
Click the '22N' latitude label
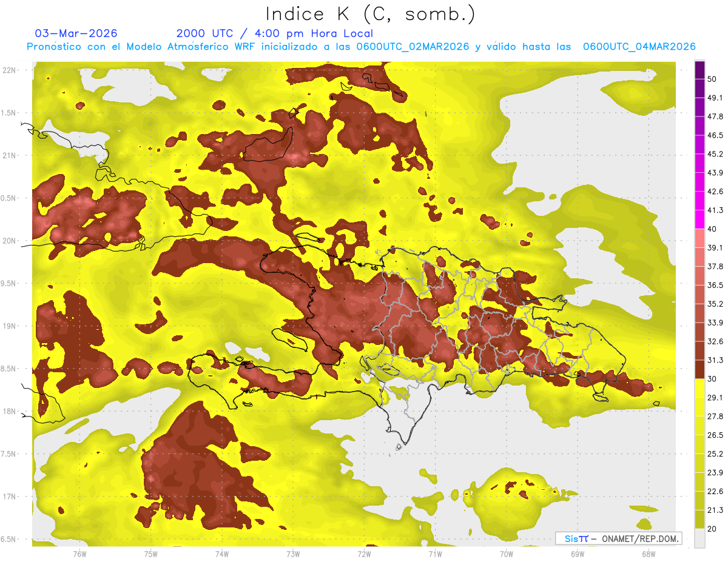9,70
